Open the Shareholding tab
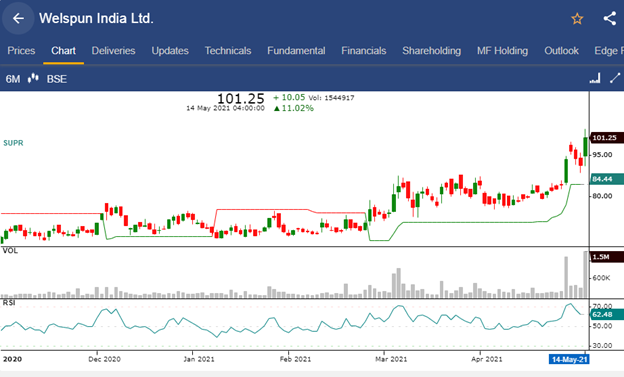The height and width of the screenshot is (377, 624). tap(431, 51)
